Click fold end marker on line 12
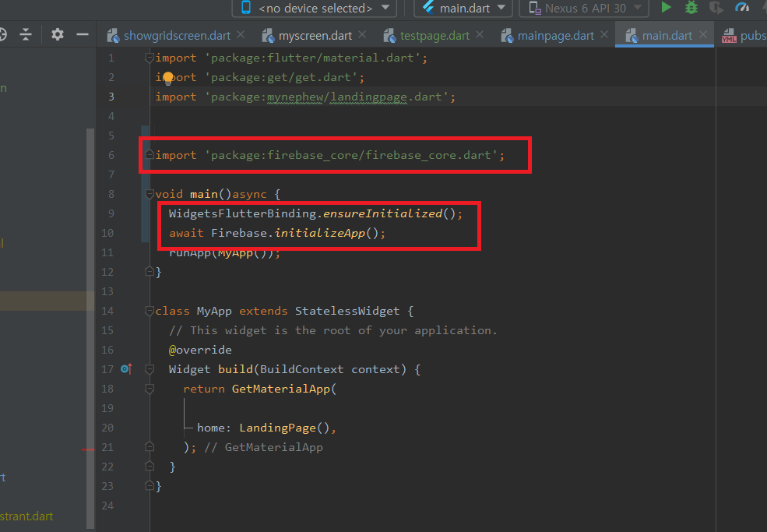 pos(150,272)
